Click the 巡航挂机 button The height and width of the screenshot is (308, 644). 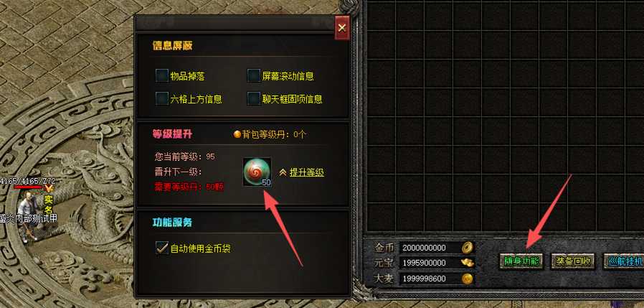(x=625, y=261)
